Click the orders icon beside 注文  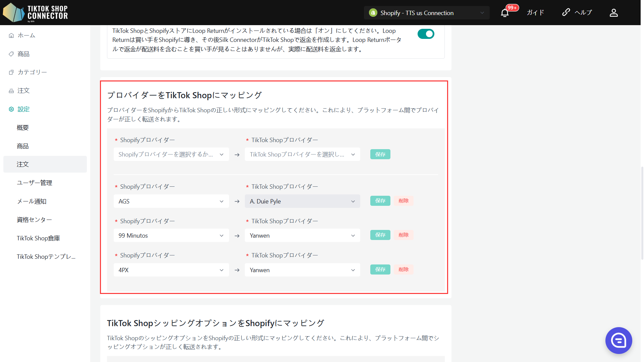tap(11, 91)
